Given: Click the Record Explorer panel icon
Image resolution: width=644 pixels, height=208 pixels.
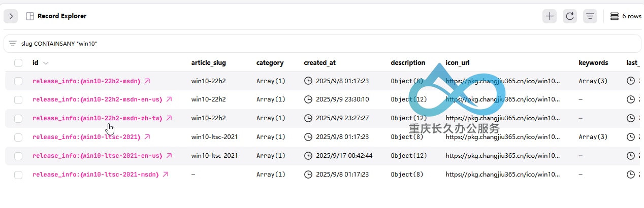Looking at the screenshot, I should (30, 16).
